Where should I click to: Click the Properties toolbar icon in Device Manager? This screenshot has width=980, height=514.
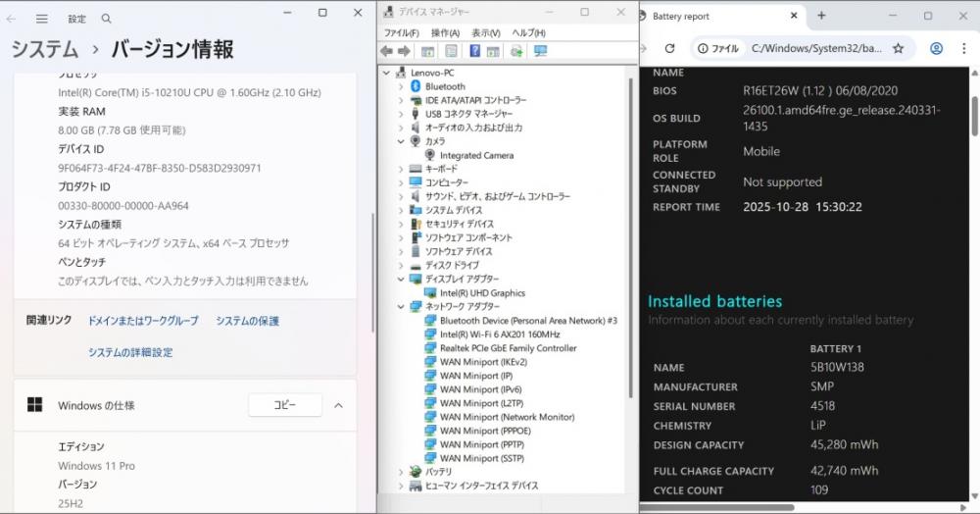(x=451, y=51)
